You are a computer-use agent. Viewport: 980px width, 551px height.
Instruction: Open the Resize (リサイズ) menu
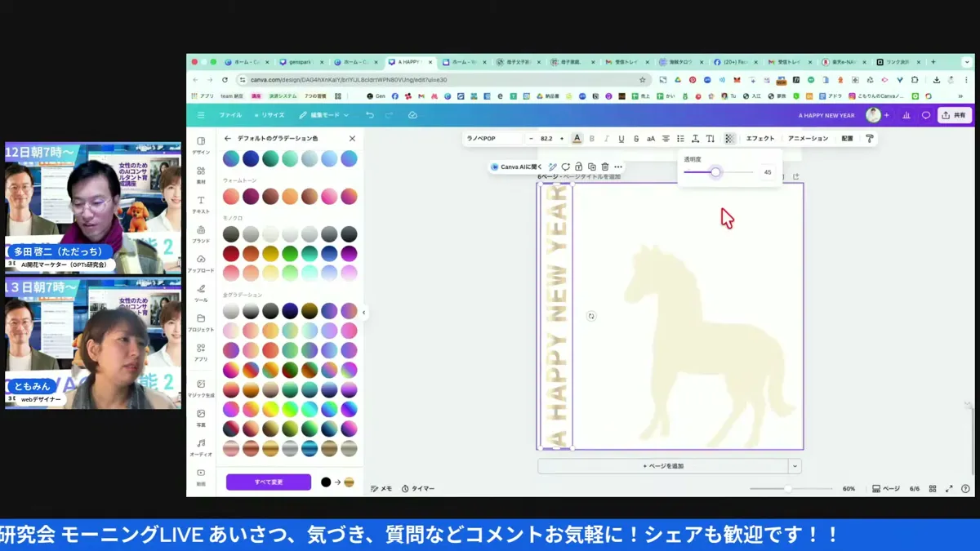(x=269, y=115)
